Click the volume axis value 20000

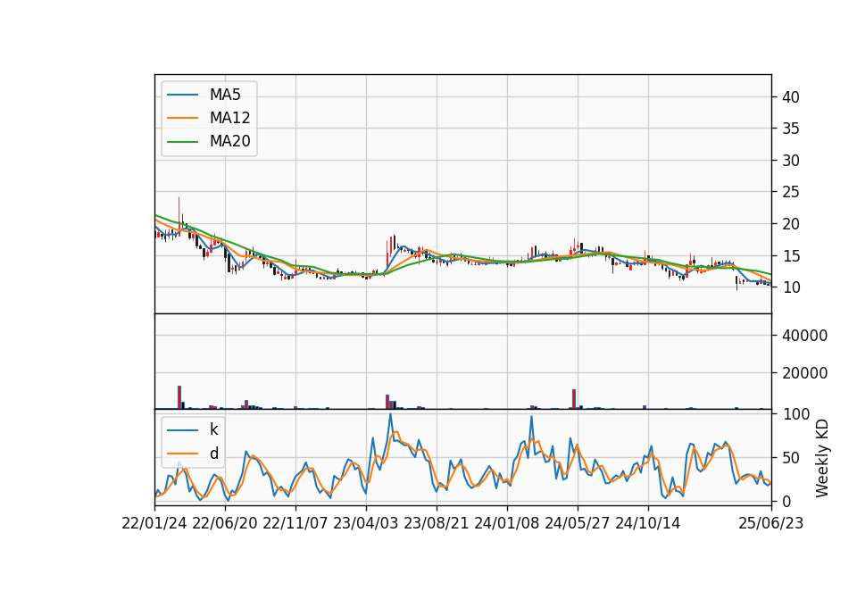[x=804, y=373]
